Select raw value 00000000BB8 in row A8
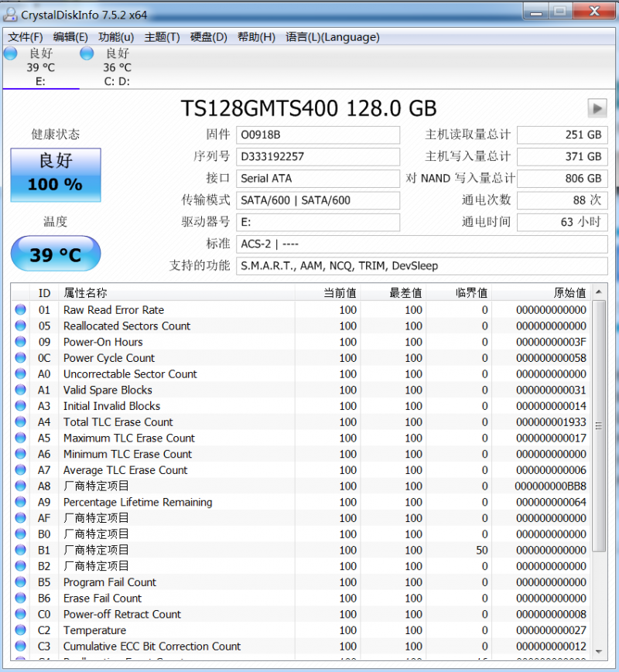619x672 pixels. click(550, 486)
